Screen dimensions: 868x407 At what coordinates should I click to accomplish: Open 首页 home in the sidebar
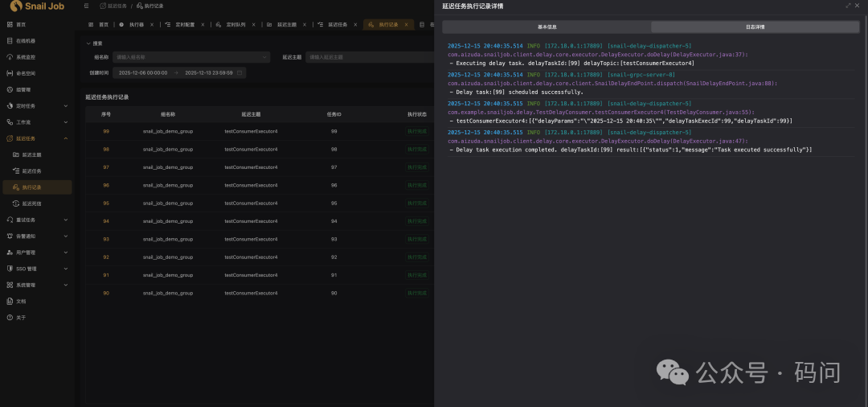pyautogui.click(x=21, y=25)
